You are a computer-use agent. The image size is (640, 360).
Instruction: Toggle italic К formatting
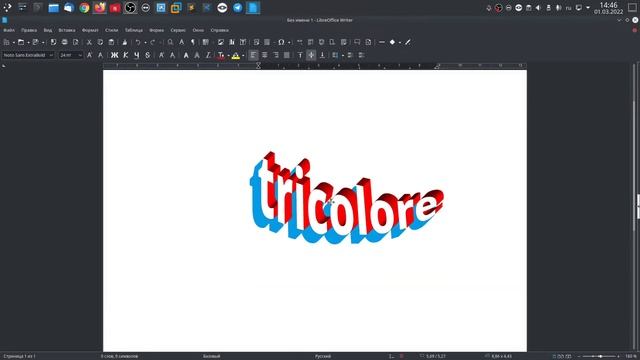click(126, 55)
